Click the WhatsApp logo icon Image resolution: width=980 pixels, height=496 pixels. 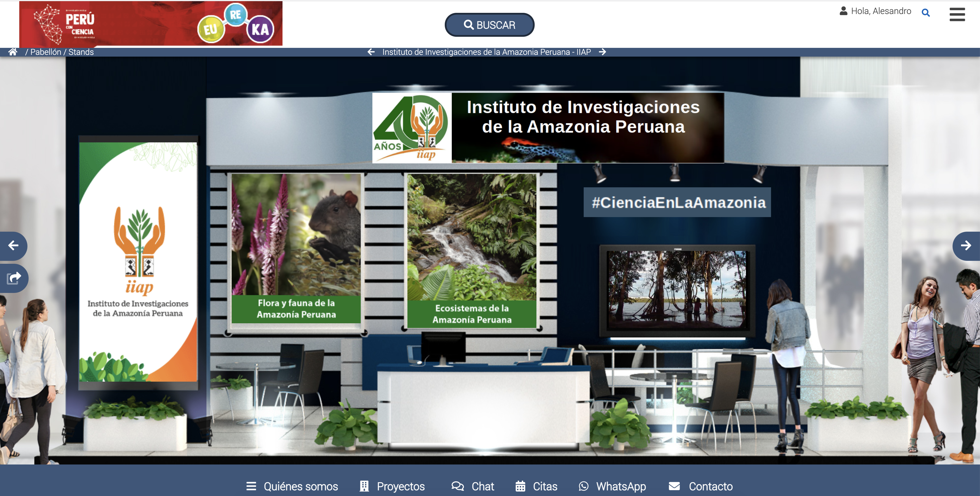(584, 486)
